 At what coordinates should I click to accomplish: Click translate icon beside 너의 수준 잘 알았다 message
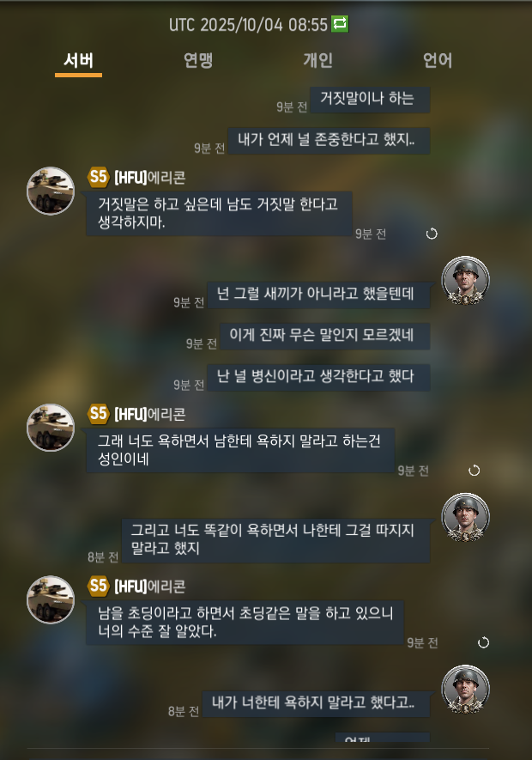(x=484, y=642)
